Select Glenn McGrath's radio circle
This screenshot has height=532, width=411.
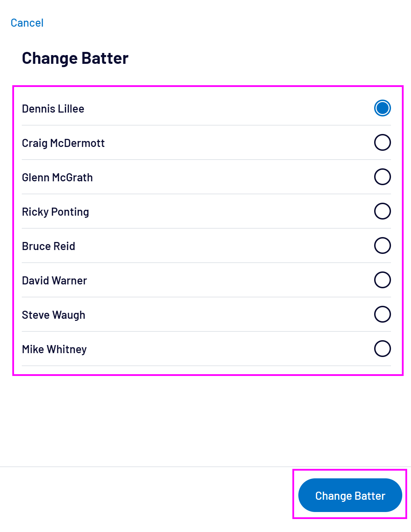(x=382, y=177)
